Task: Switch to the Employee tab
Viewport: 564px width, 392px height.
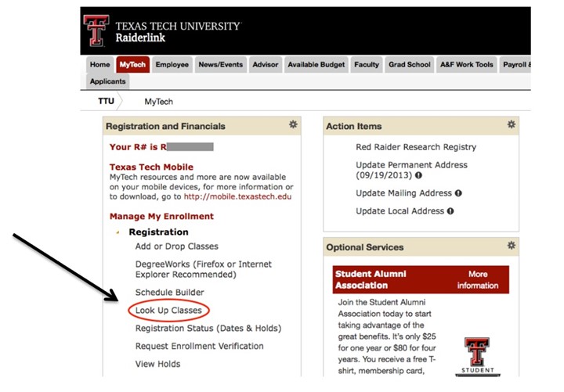Action: [x=172, y=65]
